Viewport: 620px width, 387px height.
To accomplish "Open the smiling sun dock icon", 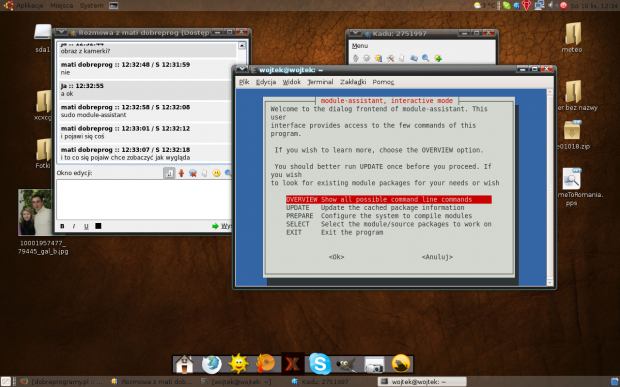I will point(238,364).
